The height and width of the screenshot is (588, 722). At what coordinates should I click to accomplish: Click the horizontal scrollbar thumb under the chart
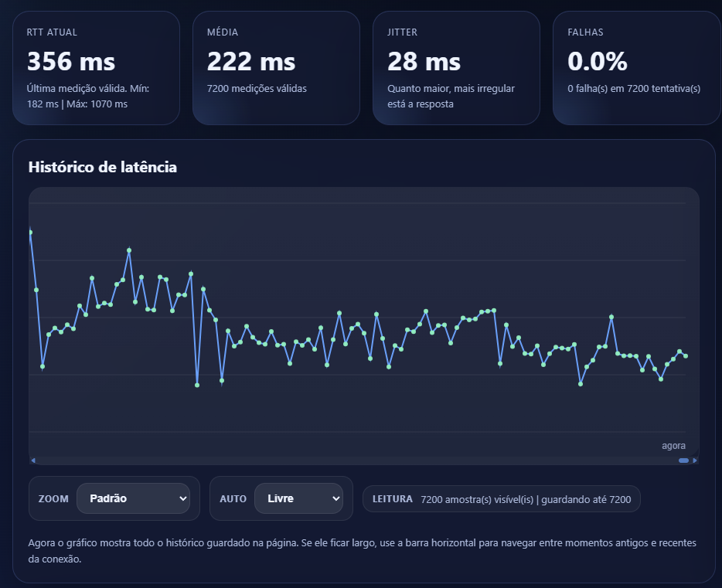point(683,461)
